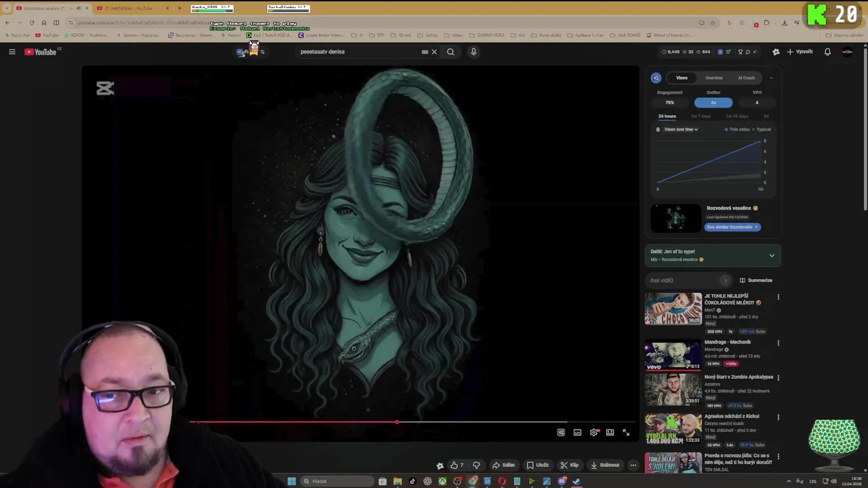Click the vidIQ icon in player controls
This screenshot has width=868, height=488.
[x=561, y=432]
